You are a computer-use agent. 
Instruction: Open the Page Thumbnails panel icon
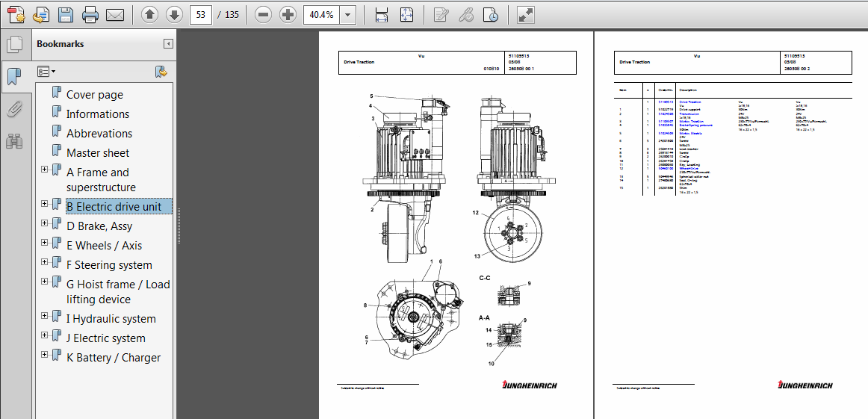tap(14, 44)
